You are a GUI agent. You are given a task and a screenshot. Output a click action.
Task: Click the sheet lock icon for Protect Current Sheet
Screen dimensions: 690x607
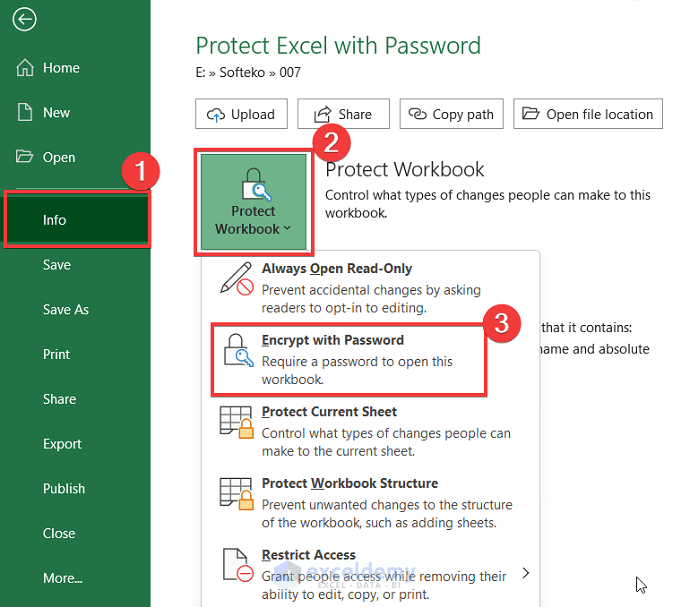(237, 422)
